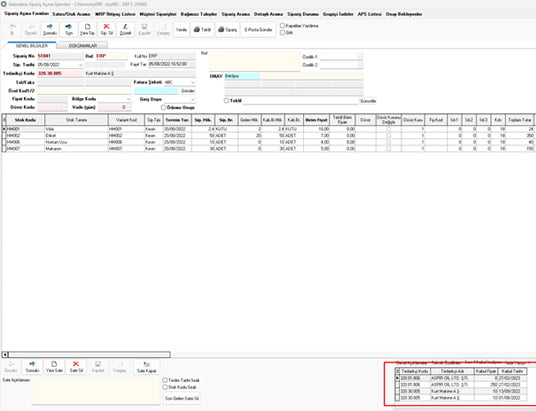
Task: Click the Satır Kapat icon in bottom toolbar
Action: 147,367
